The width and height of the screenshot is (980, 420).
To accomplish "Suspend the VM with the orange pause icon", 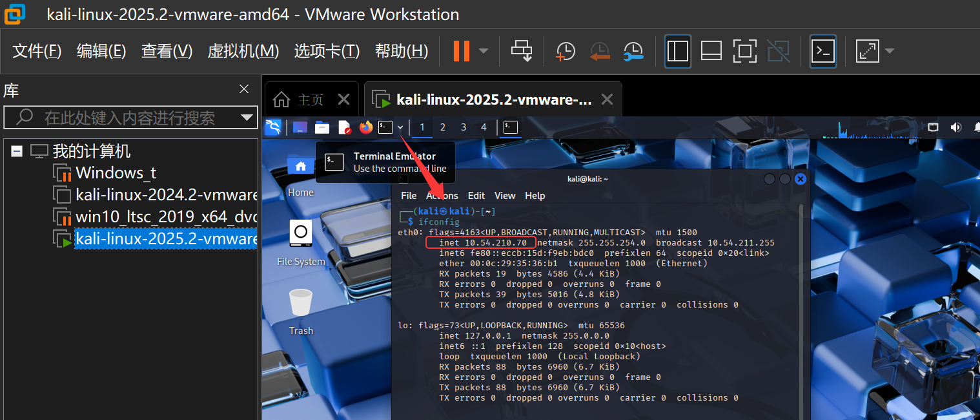I will tap(460, 51).
